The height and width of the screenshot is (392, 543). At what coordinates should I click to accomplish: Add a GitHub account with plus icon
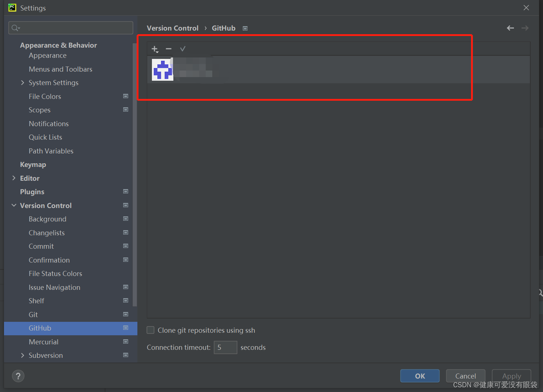(155, 49)
